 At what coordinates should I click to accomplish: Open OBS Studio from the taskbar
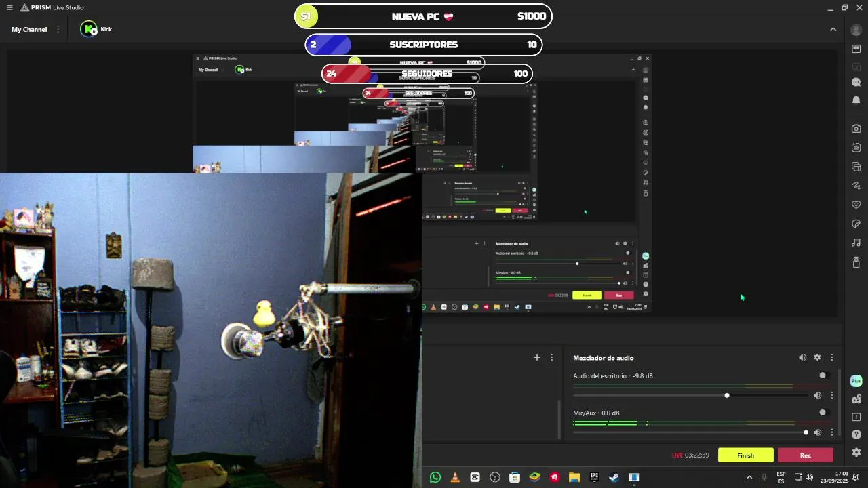tap(495, 477)
